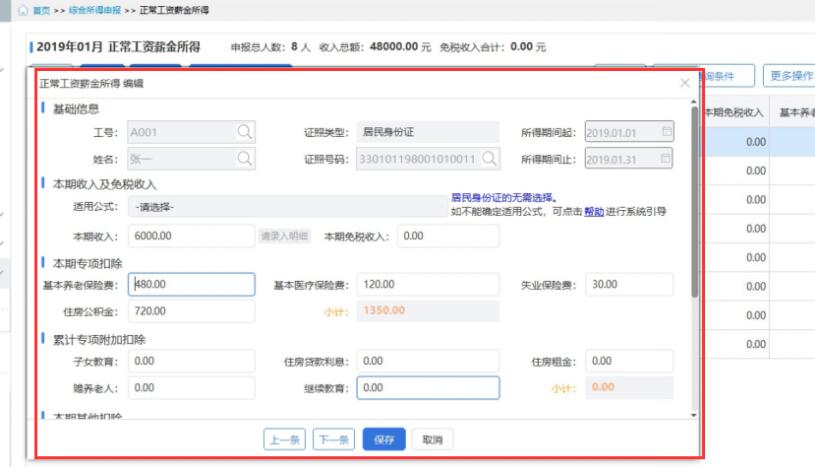Expand the 适用公式 dropdown
Image resolution: width=815 pixels, height=467 pixels.
[288, 207]
